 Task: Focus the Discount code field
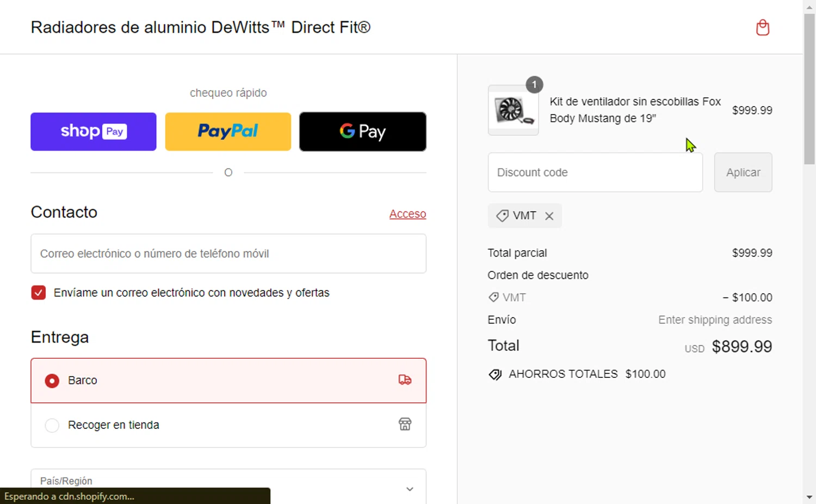[595, 172]
